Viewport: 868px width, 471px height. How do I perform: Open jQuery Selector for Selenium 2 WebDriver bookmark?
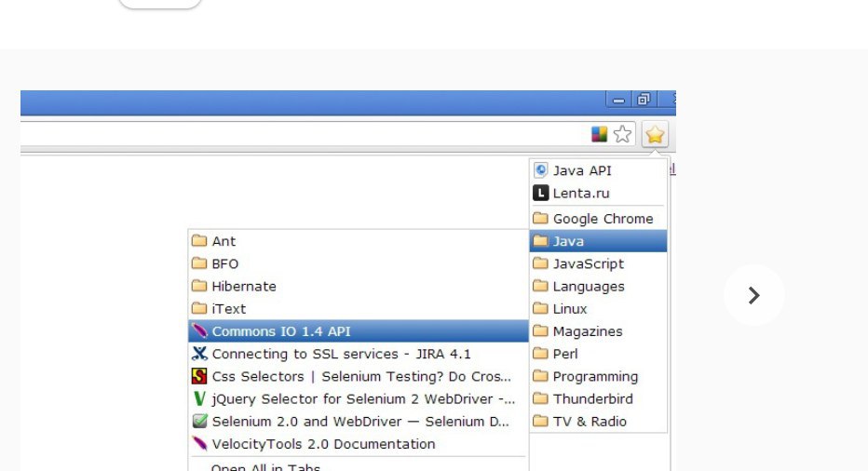[359, 399]
